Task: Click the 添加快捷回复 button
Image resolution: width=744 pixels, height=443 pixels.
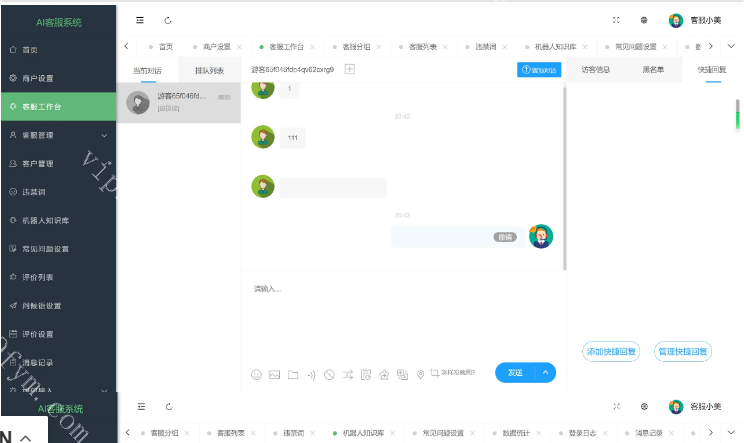Action: [x=611, y=351]
